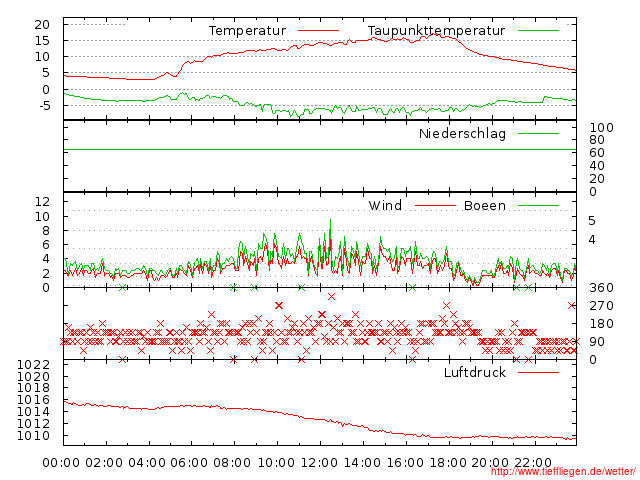Click the Taupunkttemperatur legend label
The image size is (640, 480).
click(x=436, y=31)
